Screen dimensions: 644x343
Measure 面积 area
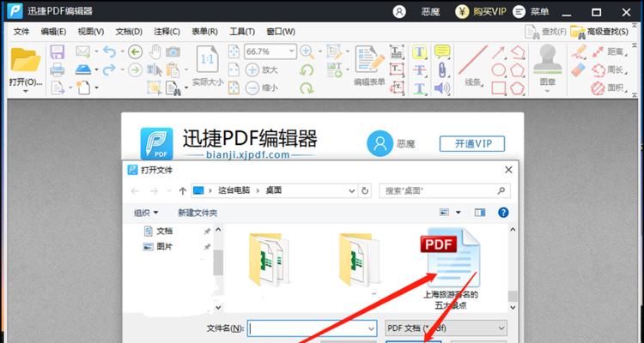click(x=610, y=88)
